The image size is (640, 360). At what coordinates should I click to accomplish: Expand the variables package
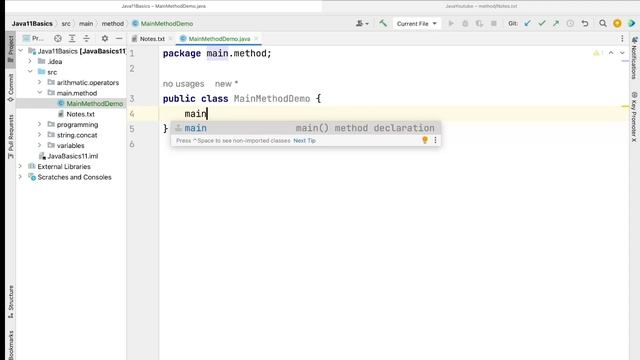point(40,145)
